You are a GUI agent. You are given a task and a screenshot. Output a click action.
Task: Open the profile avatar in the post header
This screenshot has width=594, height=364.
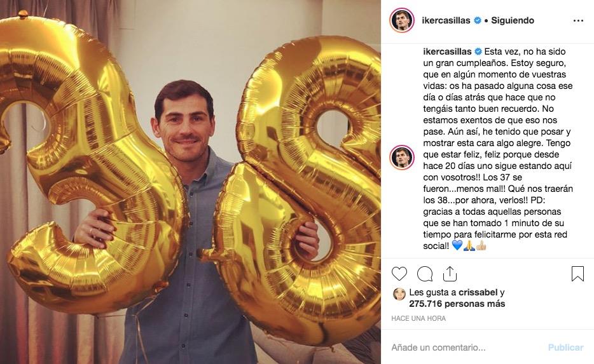pyautogui.click(x=402, y=20)
